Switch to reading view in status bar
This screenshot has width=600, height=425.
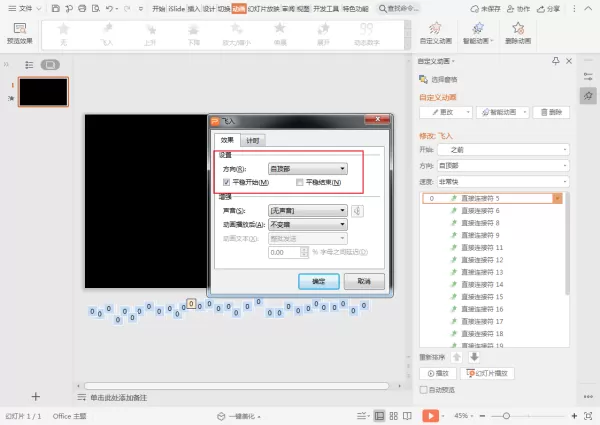[407, 416]
